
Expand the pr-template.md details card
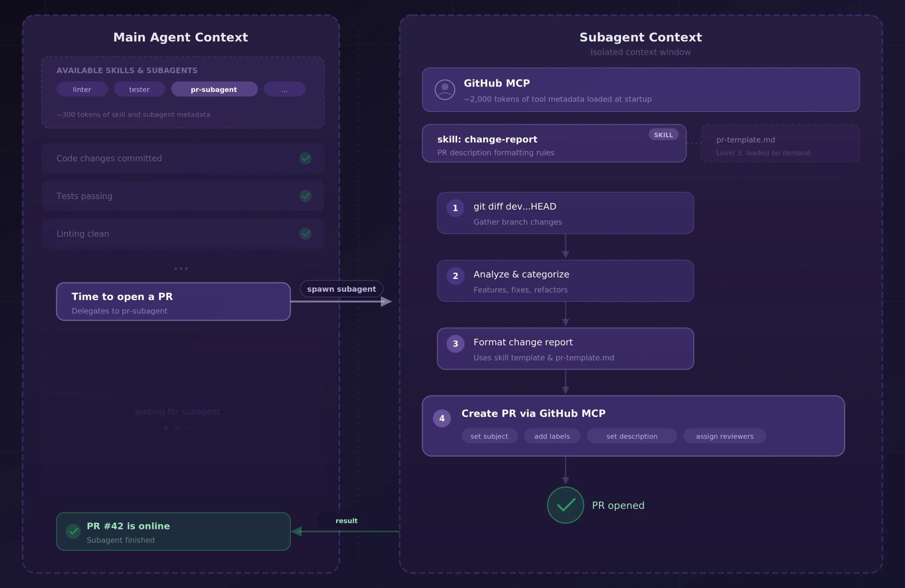780,143
